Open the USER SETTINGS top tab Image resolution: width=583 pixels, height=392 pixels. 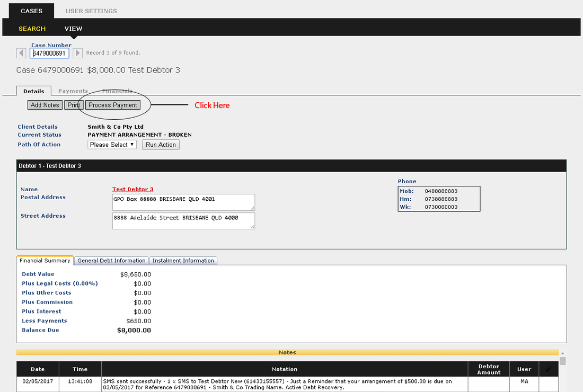pos(92,11)
